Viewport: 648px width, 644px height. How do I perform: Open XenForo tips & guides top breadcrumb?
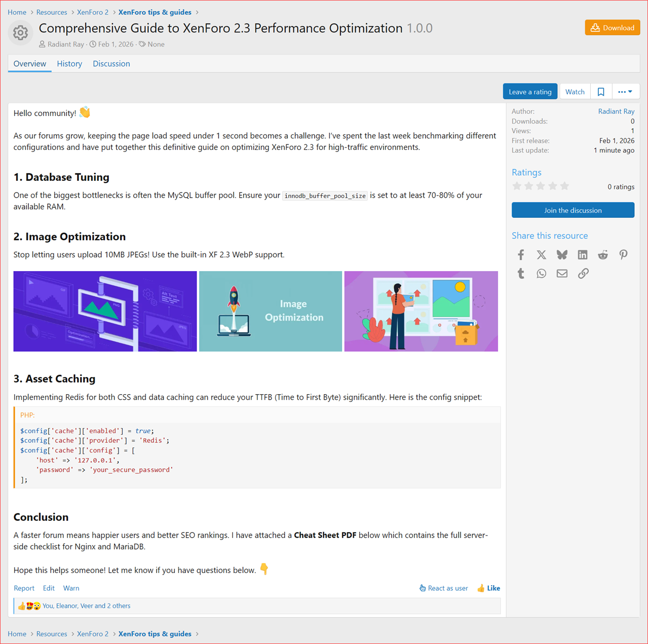coord(155,12)
